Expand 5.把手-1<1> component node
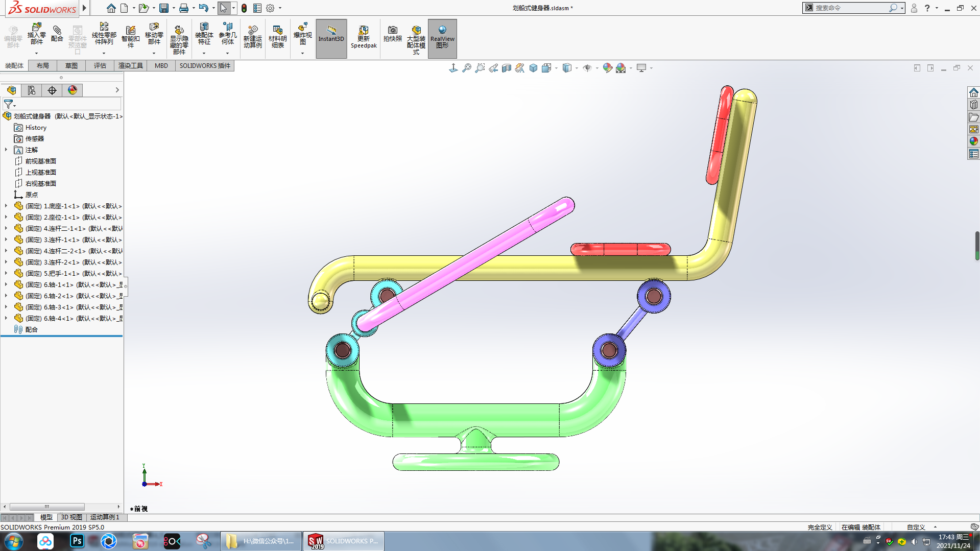Viewport: 980px width, 551px height. [6, 273]
